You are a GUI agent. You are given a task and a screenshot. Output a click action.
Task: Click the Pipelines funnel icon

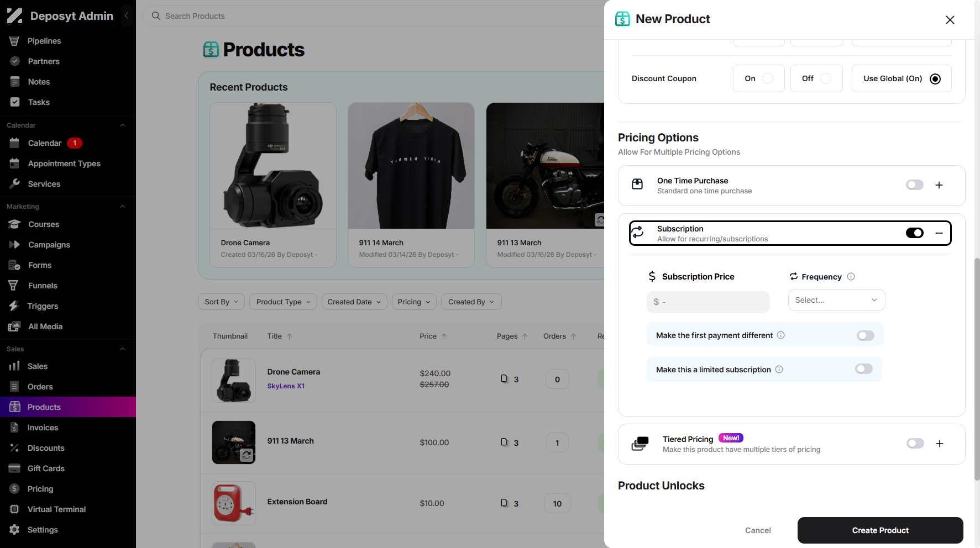[14, 41]
